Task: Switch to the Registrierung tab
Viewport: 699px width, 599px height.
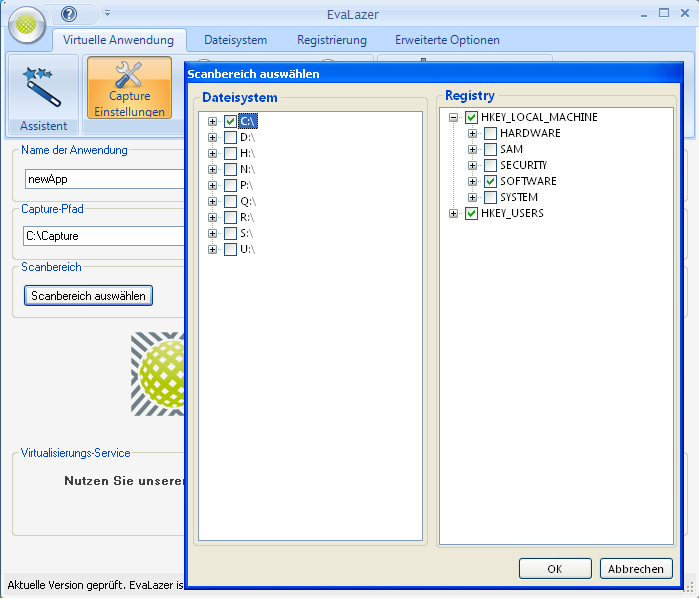Action: (x=331, y=40)
